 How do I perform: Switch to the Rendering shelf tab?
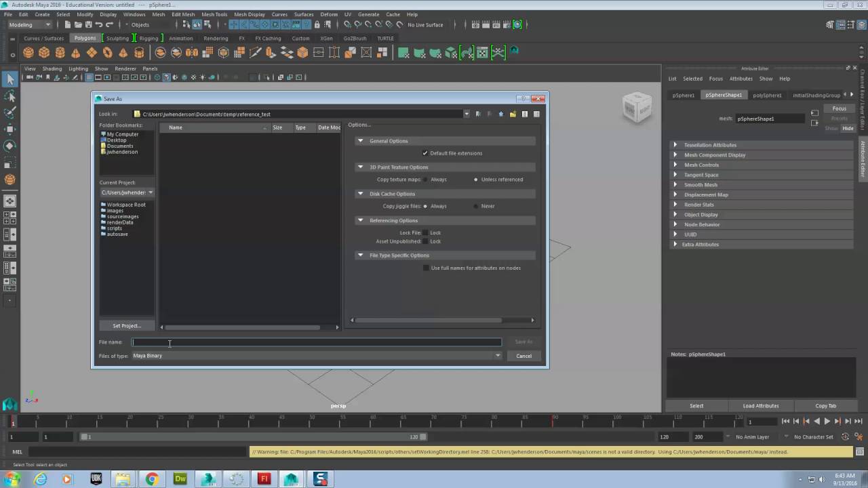point(216,39)
